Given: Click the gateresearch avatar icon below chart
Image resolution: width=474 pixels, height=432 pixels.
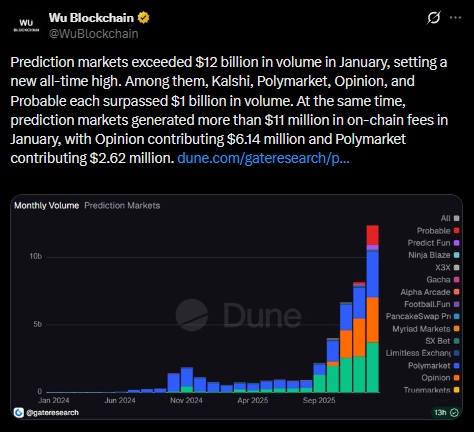Looking at the screenshot, I should [19, 413].
